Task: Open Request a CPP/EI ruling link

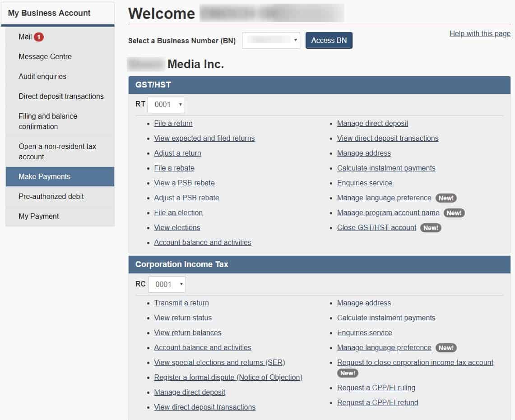Action: [x=376, y=388]
